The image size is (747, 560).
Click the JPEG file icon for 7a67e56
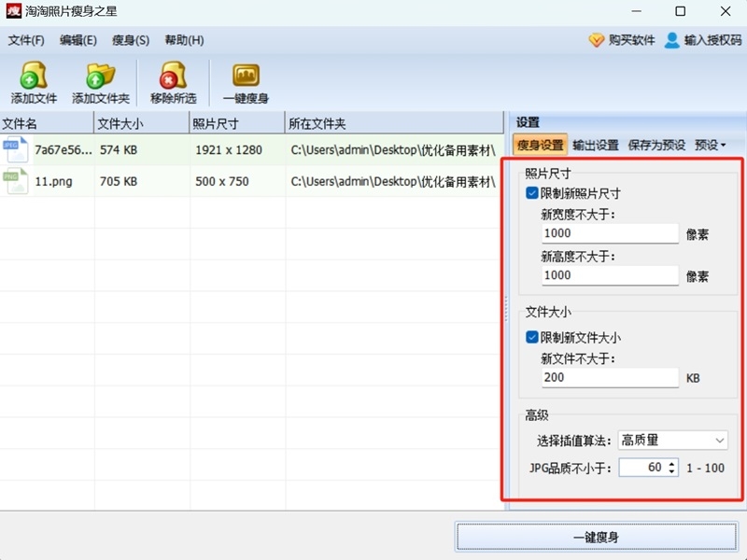pyautogui.click(x=15, y=149)
